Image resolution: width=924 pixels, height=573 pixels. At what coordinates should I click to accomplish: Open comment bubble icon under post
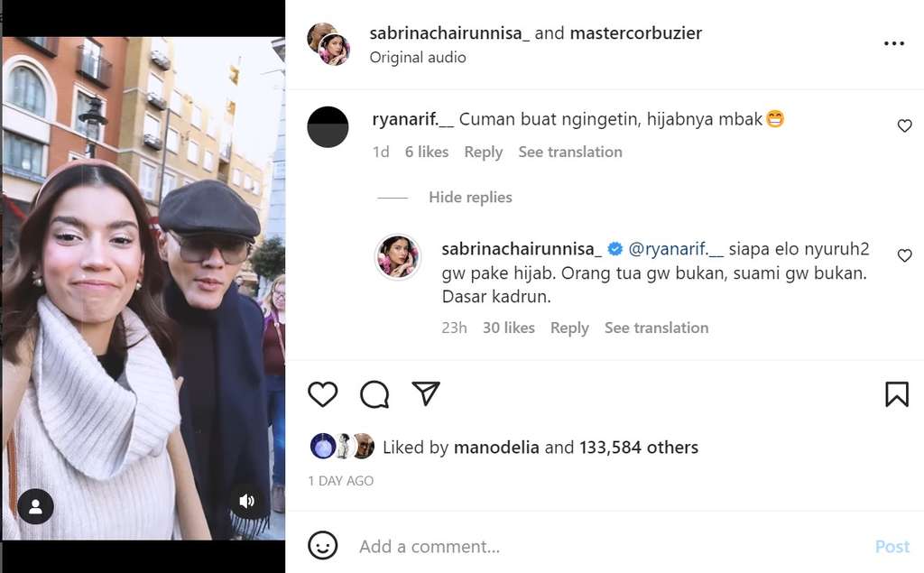(374, 394)
